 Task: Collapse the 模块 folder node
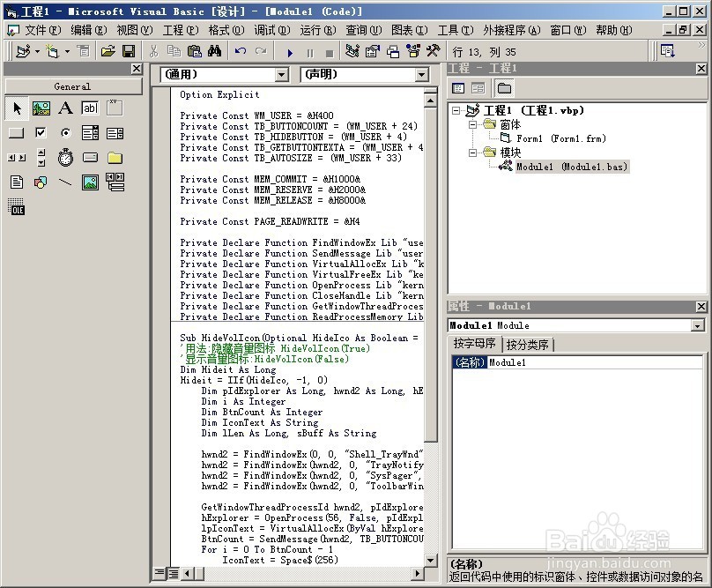pos(472,153)
